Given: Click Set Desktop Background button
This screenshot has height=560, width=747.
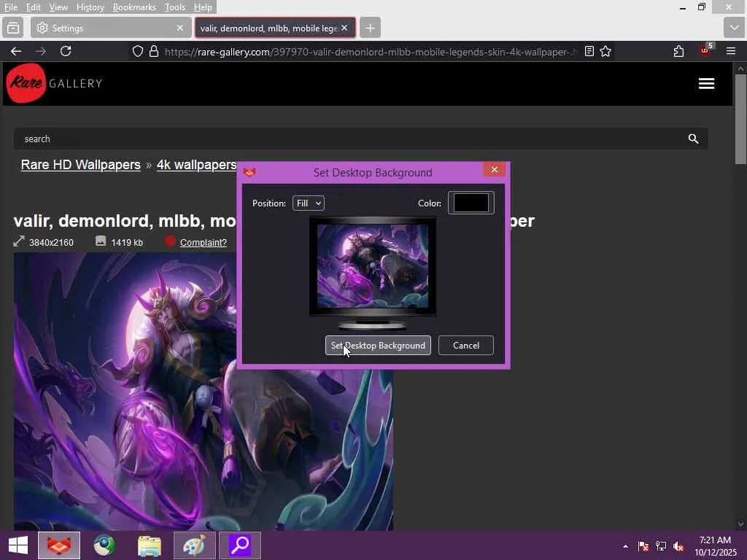Looking at the screenshot, I should pos(379,346).
